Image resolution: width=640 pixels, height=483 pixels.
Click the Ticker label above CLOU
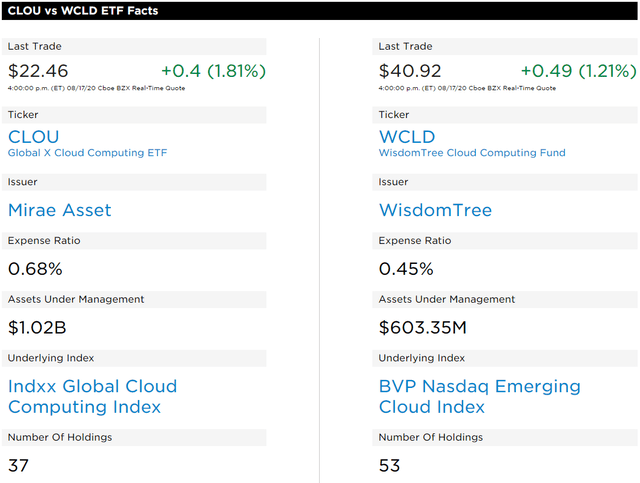(23, 115)
